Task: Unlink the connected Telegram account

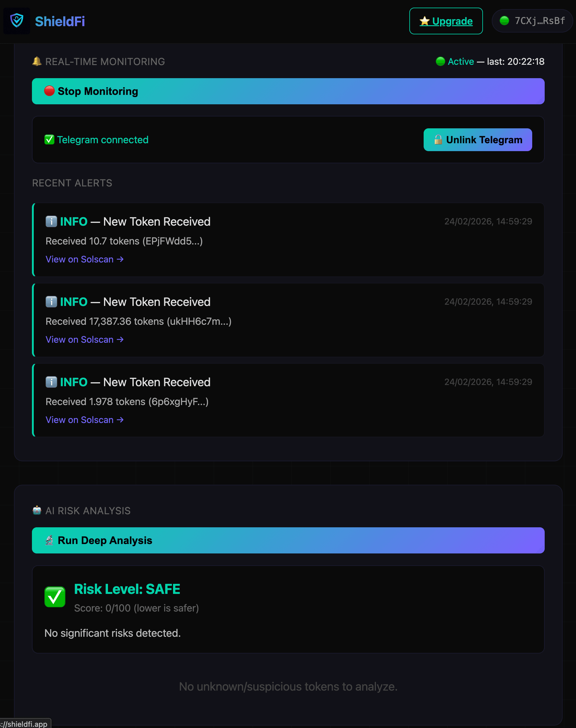Action: click(477, 140)
